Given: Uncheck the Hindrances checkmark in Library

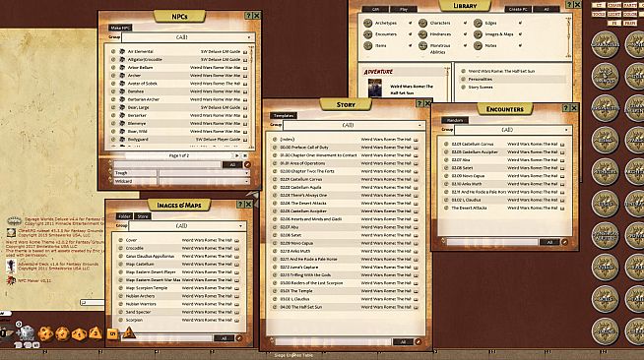Looking at the screenshot, I should click(x=465, y=34).
